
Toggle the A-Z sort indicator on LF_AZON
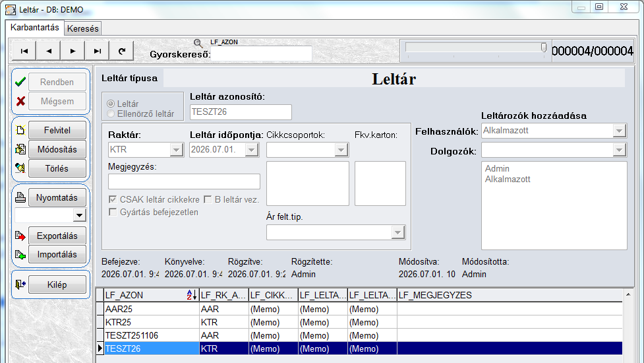(x=191, y=295)
